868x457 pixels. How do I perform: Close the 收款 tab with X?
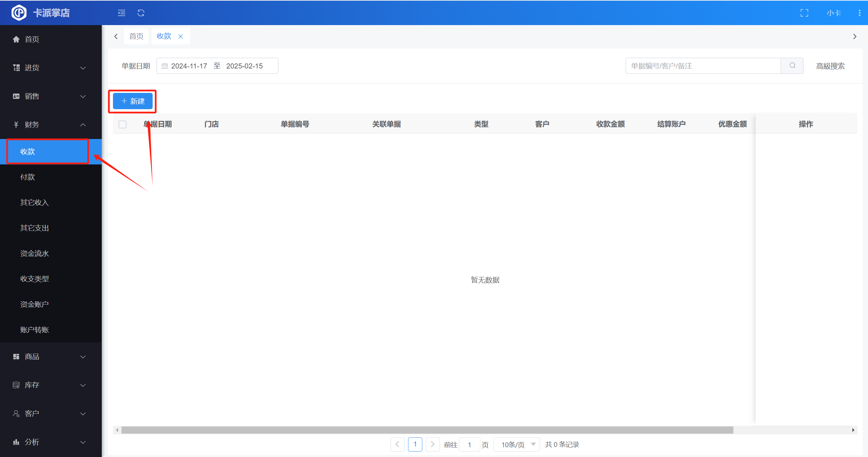[x=181, y=36]
